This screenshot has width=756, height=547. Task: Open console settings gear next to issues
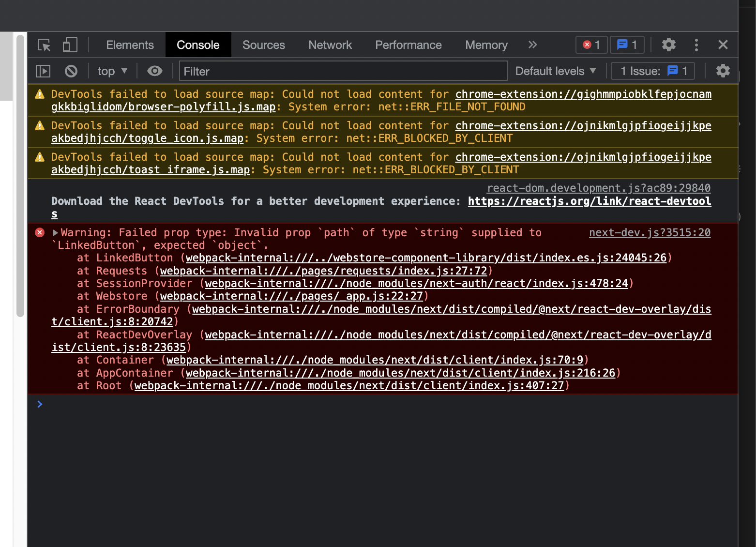click(x=723, y=71)
